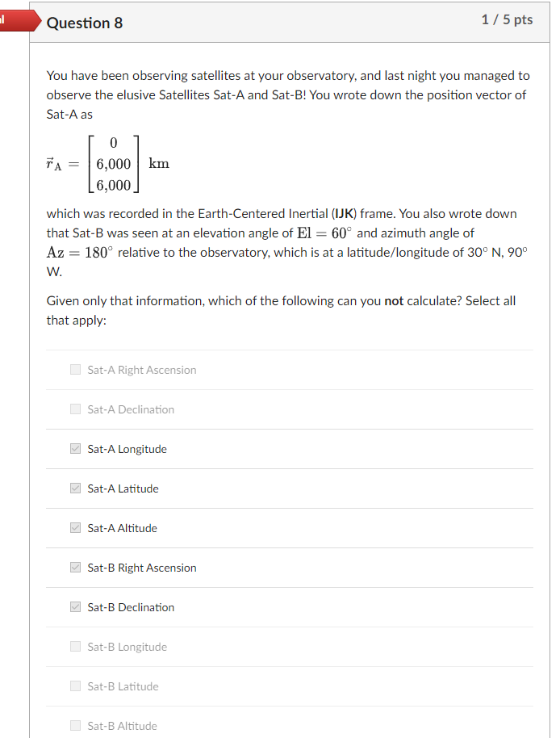Viewport: 560px width, 738px height.
Task: Uncheck the Sat-A Longitude option
Action: (75, 448)
